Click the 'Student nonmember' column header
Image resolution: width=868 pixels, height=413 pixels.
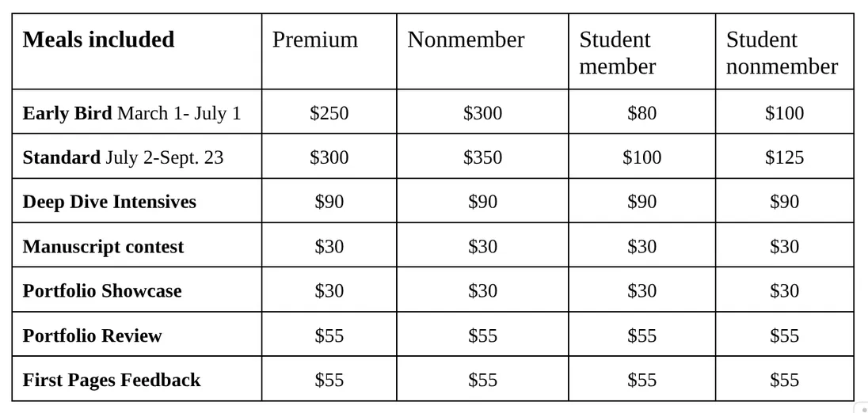[782, 53]
